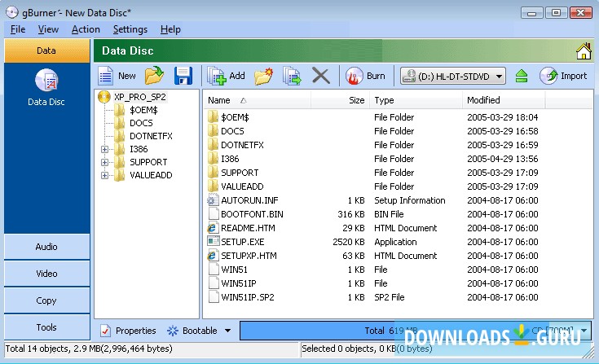Click the Properties checkmark icon
Image resolution: width=599 pixels, height=364 pixels.
point(105,331)
